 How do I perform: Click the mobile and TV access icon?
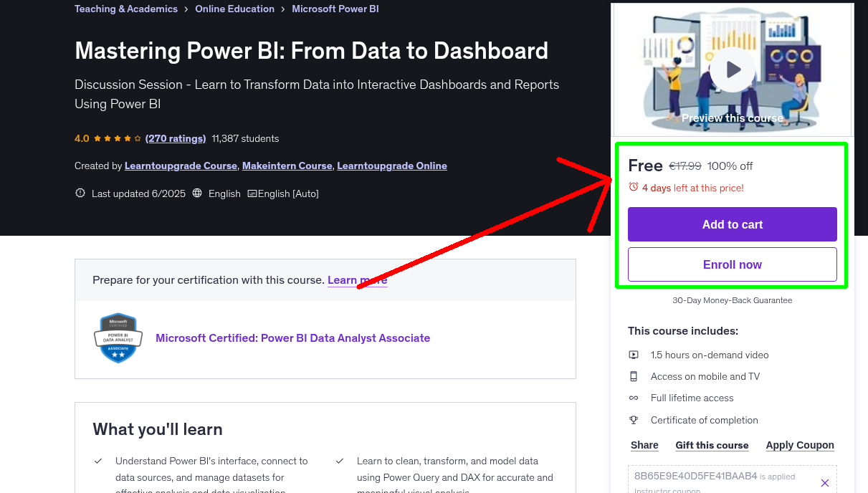[634, 375]
